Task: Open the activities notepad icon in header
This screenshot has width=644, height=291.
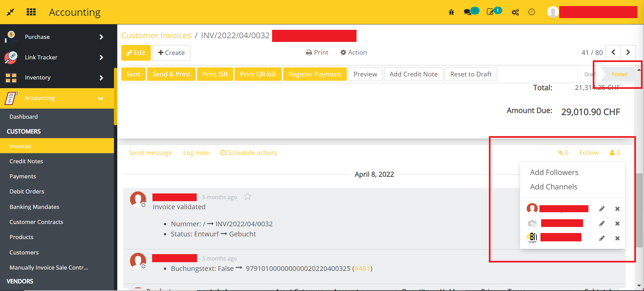Action: [490, 12]
